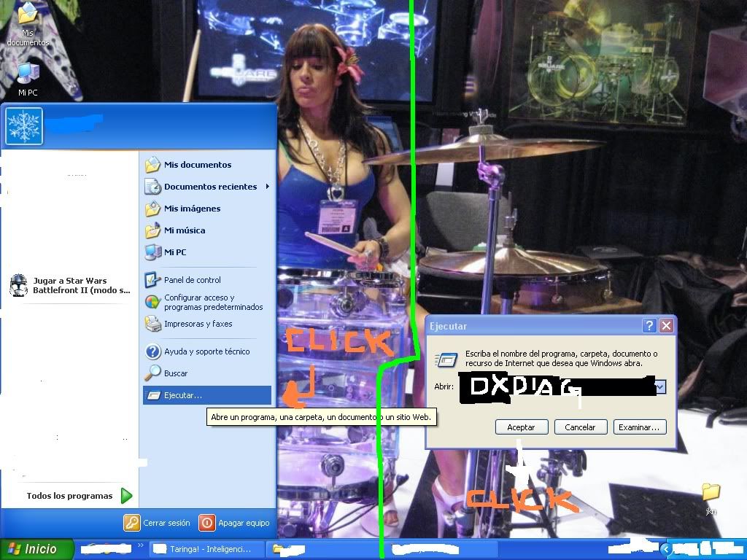Image resolution: width=747 pixels, height=560 pixels.
Task: Click the Ejecutar run icon in Start menu
Action: (153, 395)
